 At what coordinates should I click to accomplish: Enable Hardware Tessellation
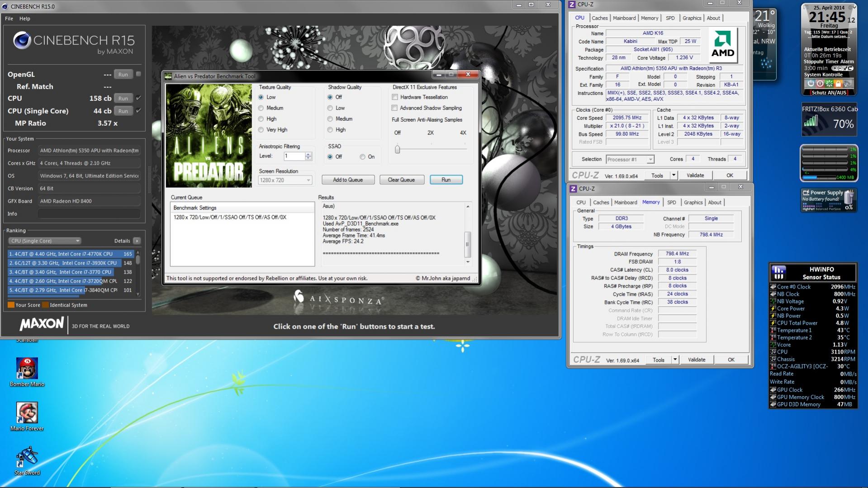coord(395,97)
